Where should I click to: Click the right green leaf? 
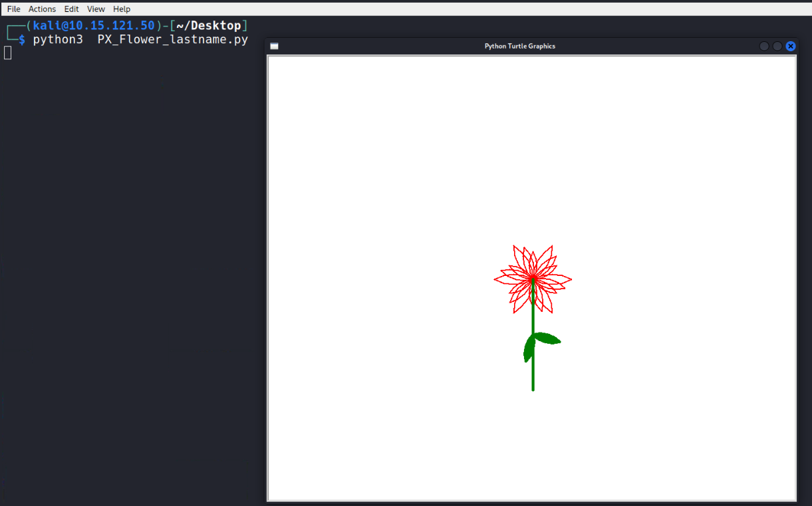(x=549, y=338)
